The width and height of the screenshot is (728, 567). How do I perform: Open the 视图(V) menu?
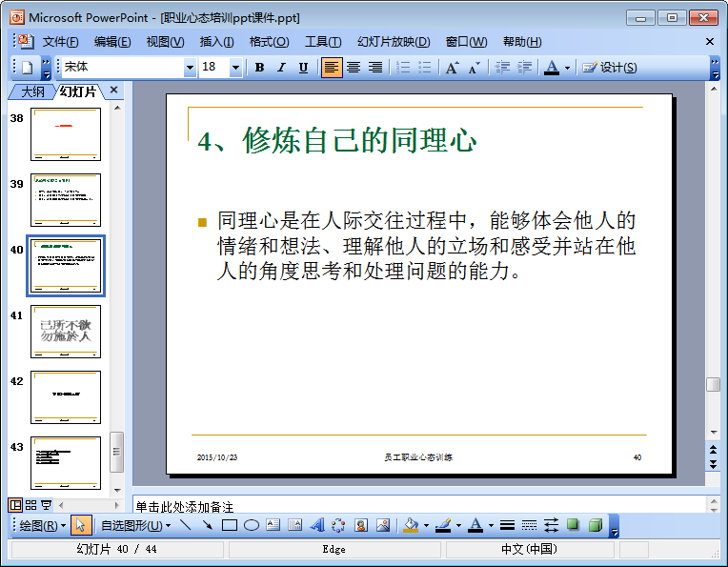tap(165, 42)
